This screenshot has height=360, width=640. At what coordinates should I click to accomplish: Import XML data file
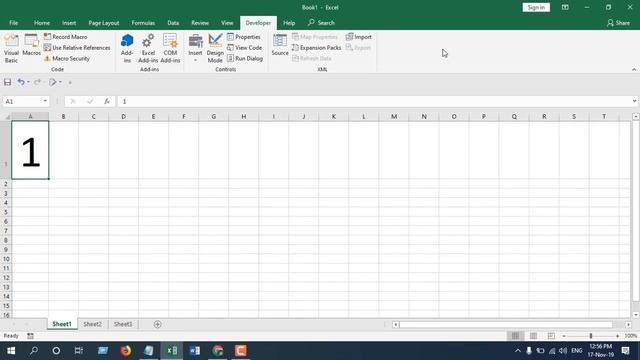pos(359,37)
